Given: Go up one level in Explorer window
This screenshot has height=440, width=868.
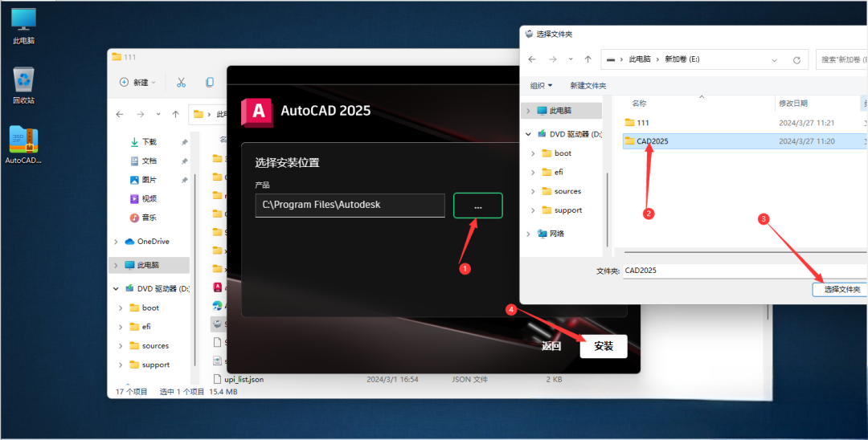Looking at the screenshot, I should click(175, 115).
